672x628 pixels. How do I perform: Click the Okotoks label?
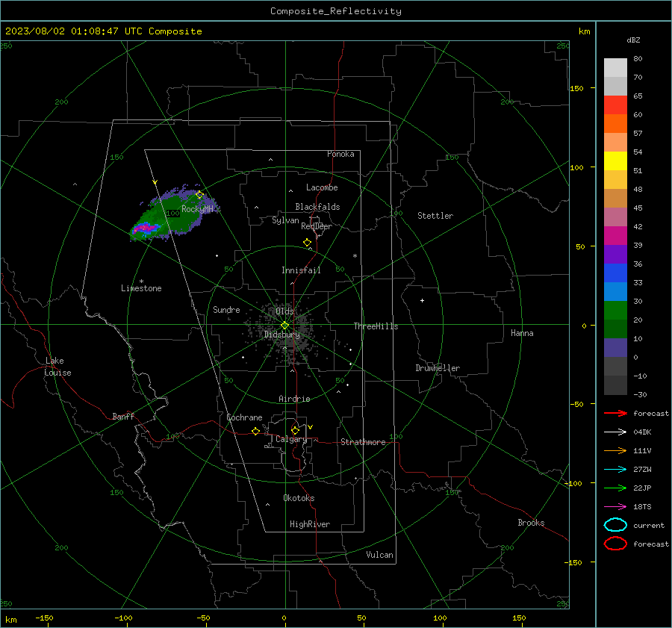coord(299,498)
